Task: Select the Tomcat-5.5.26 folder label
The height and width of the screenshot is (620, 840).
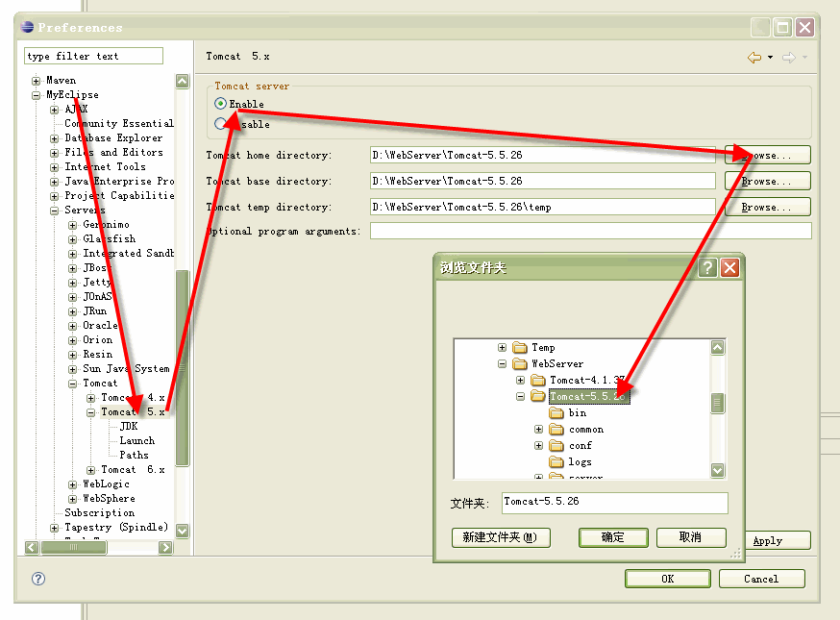Action: 589,397
